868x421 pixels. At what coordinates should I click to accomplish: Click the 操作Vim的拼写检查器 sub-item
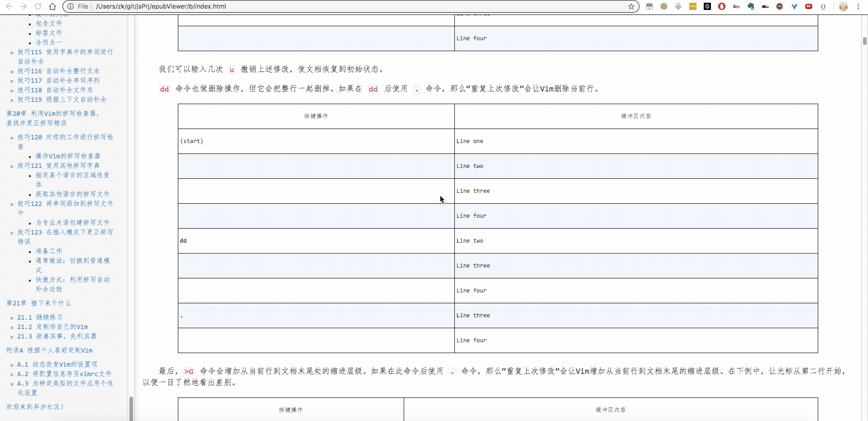68,156
